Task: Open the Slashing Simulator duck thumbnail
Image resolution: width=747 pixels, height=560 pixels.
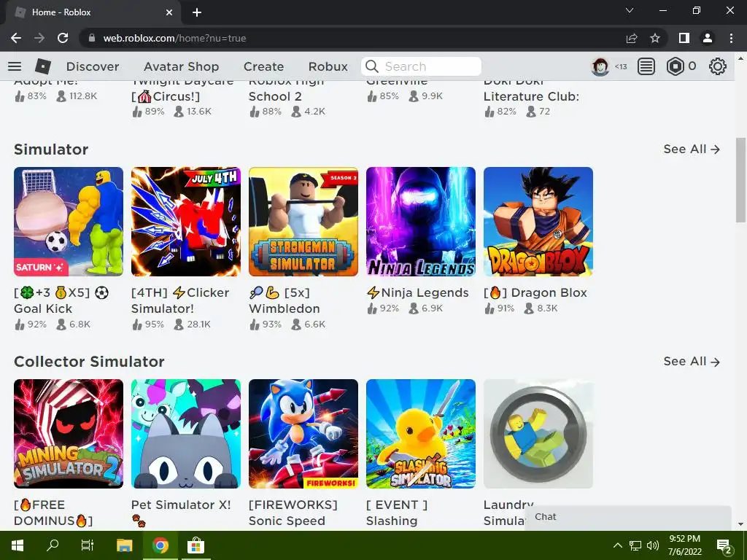Action: [x=421, y=434]
